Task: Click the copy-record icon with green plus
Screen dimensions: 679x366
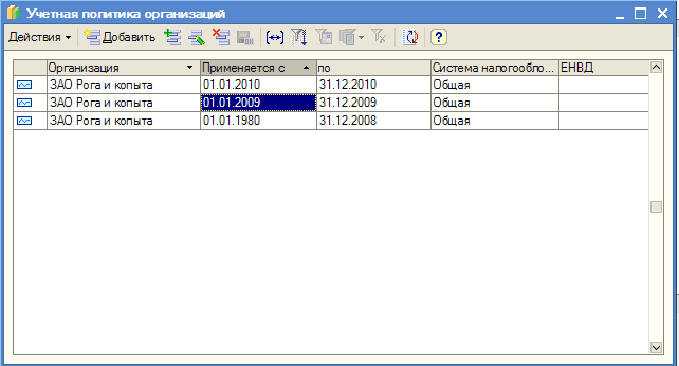Action: click(x=173, y=37)
